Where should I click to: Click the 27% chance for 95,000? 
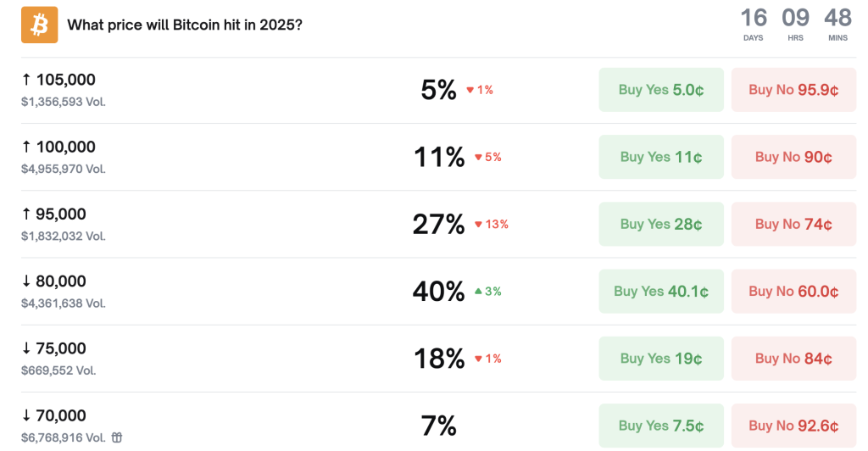click(x=438, y=224)
